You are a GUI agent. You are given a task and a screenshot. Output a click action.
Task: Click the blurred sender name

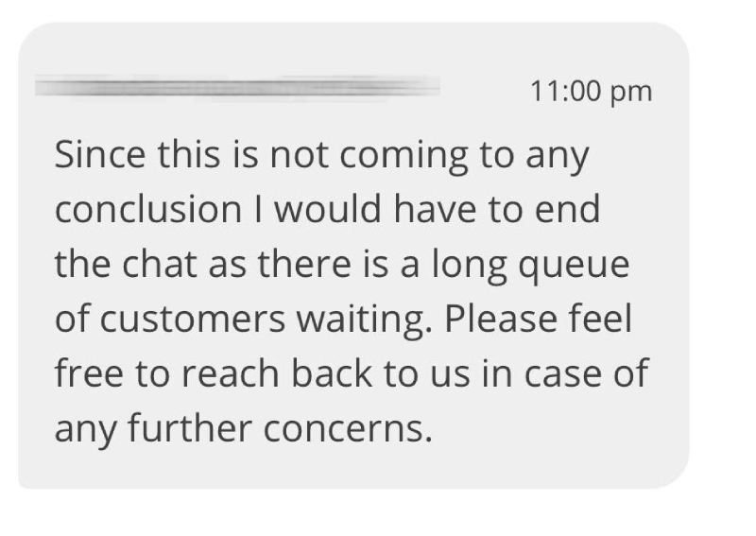click(237, 88)
